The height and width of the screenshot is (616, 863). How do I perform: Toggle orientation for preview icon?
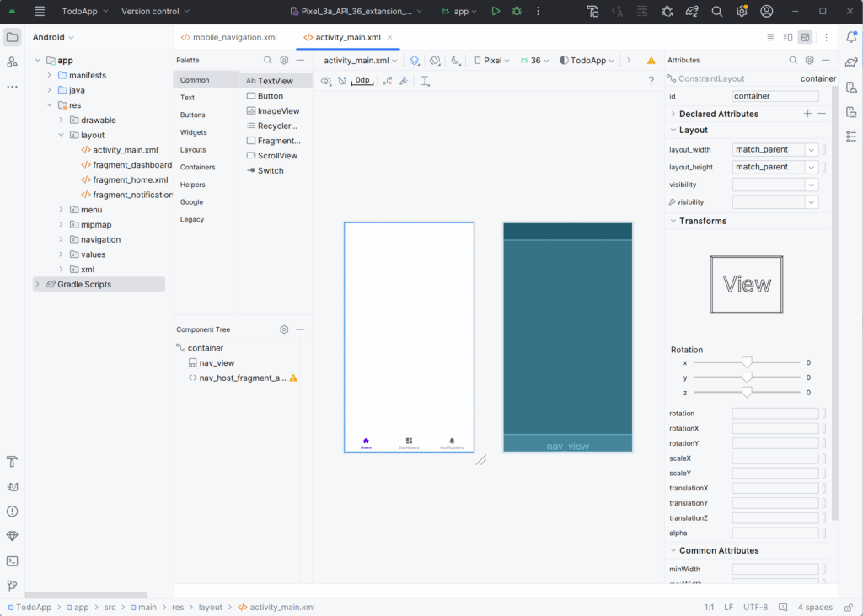tap(435, 61)
